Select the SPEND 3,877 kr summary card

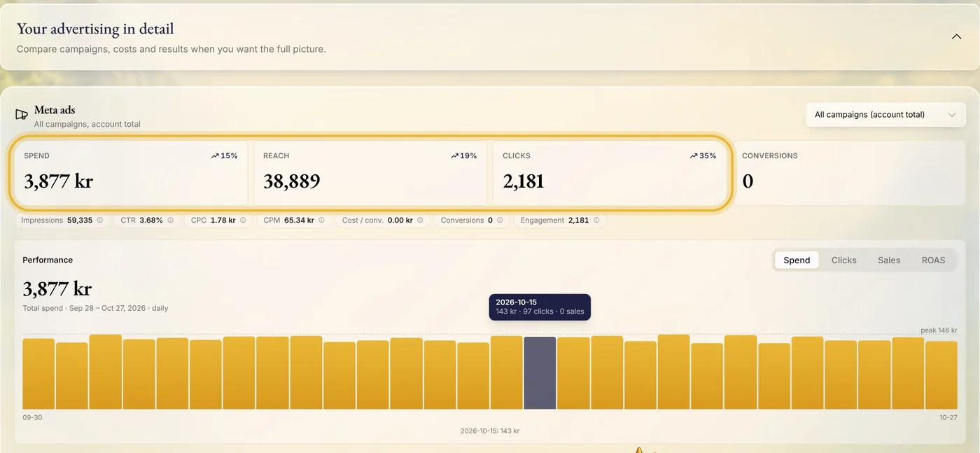point(131,173)
